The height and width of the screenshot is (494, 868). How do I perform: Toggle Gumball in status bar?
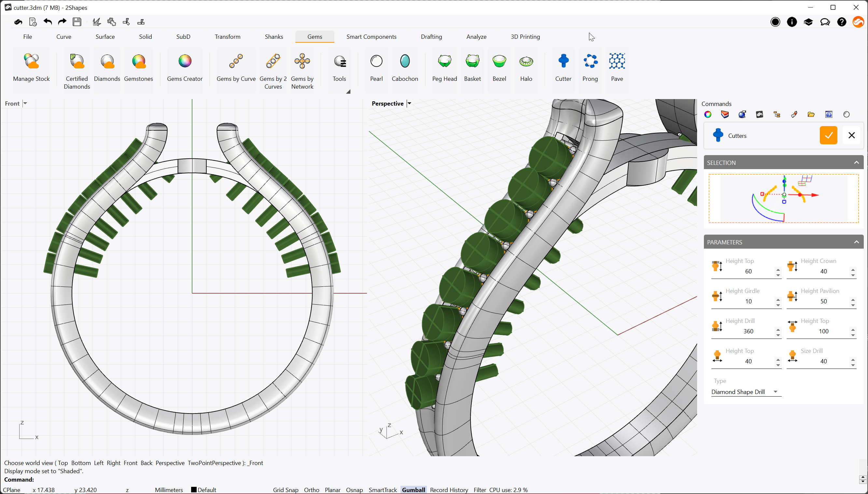413,489
